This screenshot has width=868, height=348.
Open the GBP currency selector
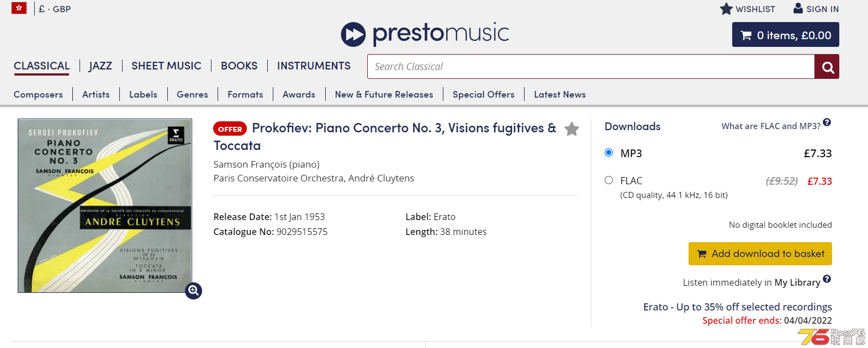point(55,9)
